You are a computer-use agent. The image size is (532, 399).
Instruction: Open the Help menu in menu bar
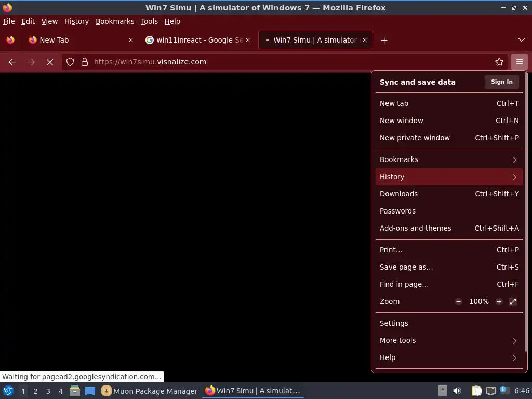coord(172,21)
